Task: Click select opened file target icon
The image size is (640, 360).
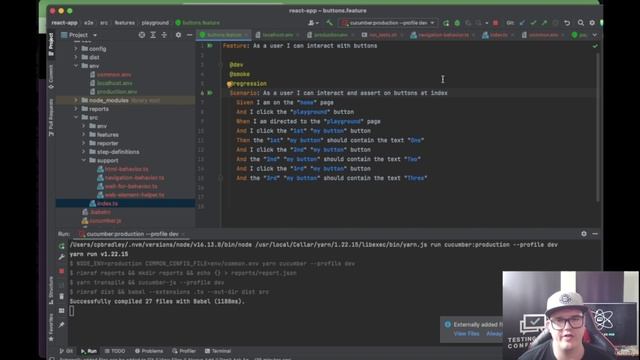Action: click(x=142, y=35)
